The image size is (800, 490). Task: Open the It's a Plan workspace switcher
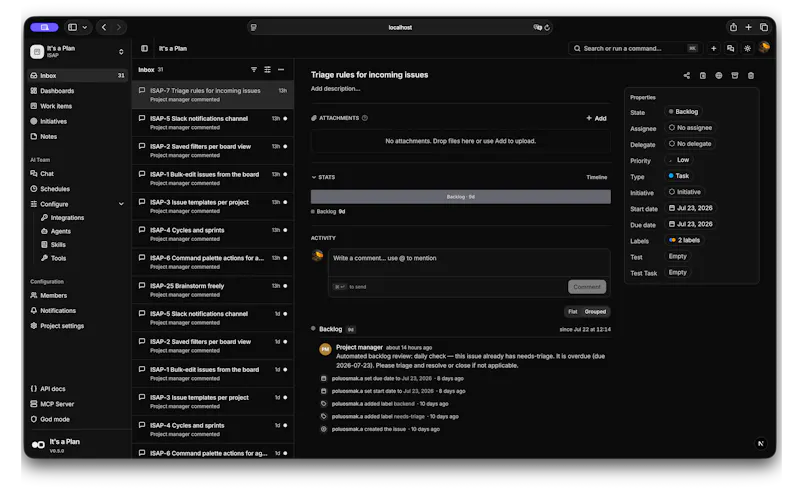tap(78, 52)
